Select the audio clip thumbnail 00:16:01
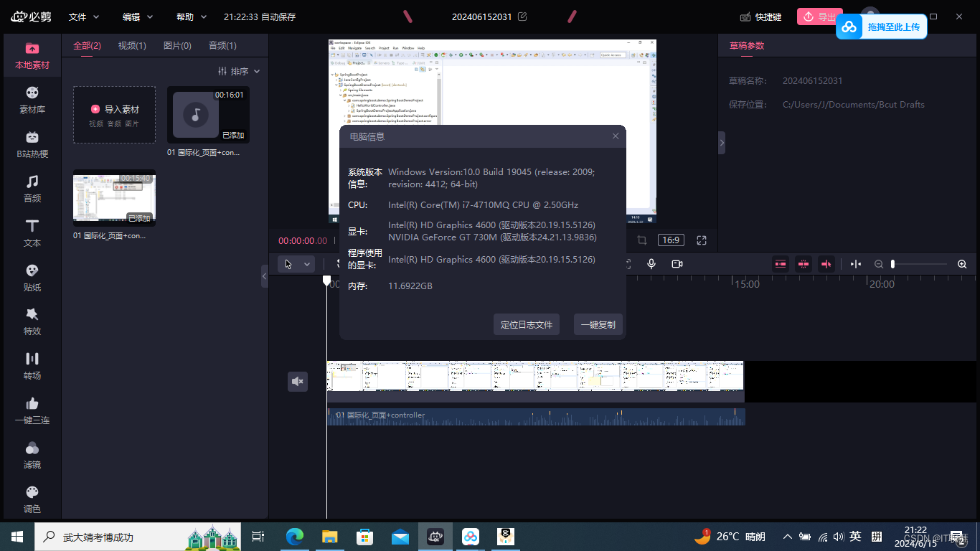Screen dimensions: 980x551 click(208, 115)
